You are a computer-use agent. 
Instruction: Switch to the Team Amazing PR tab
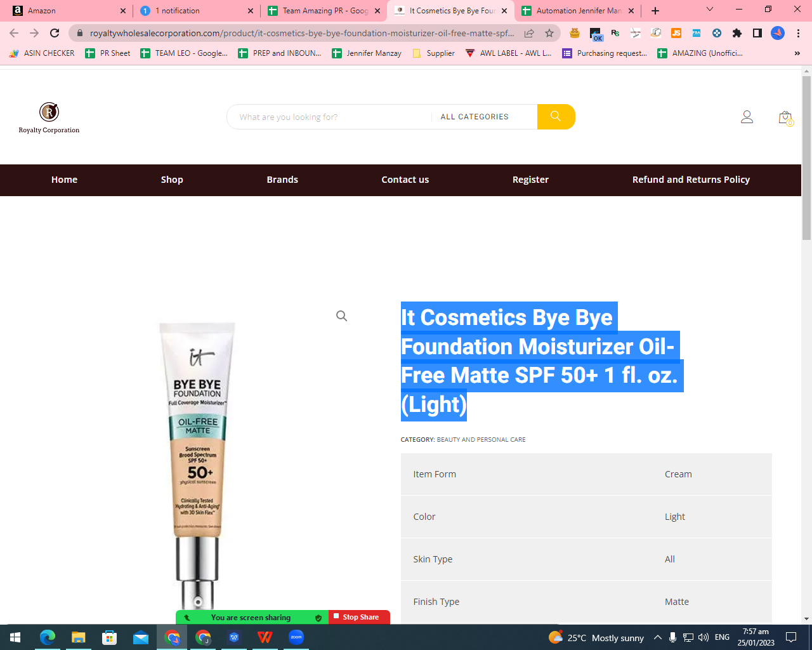324,11
